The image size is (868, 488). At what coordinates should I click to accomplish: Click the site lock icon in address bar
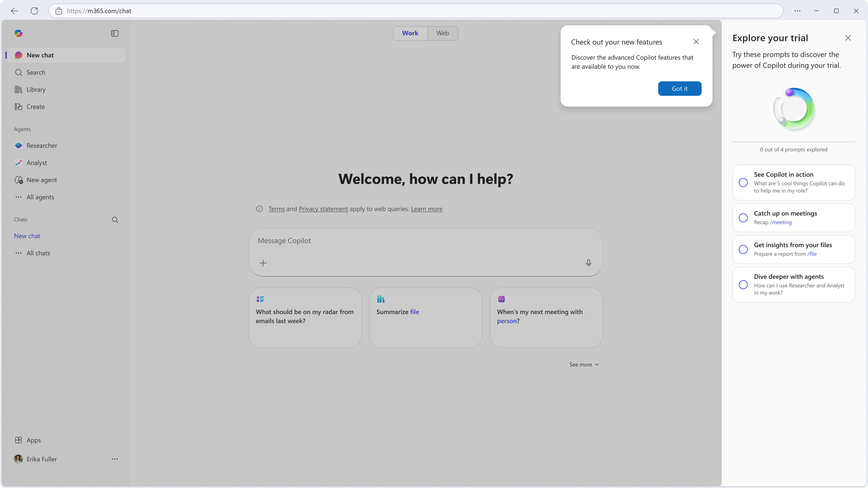pyautogui.click(x=59, y=11)
